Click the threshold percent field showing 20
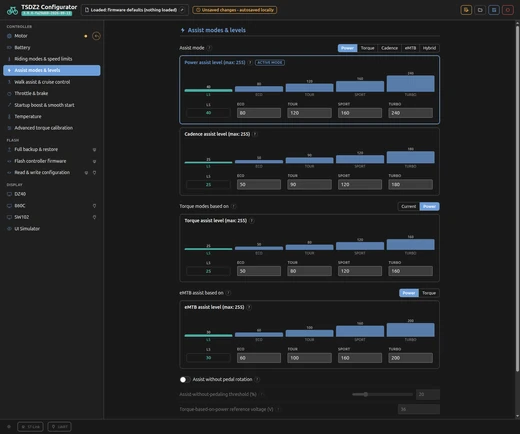Image resolution: width=520 pixels, height=434 pixels. click(428, 394)
